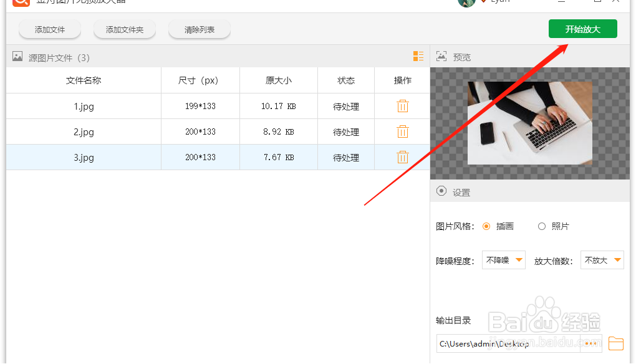
Task: Click size value 10.17 KB
Action: tap(279, 106)
